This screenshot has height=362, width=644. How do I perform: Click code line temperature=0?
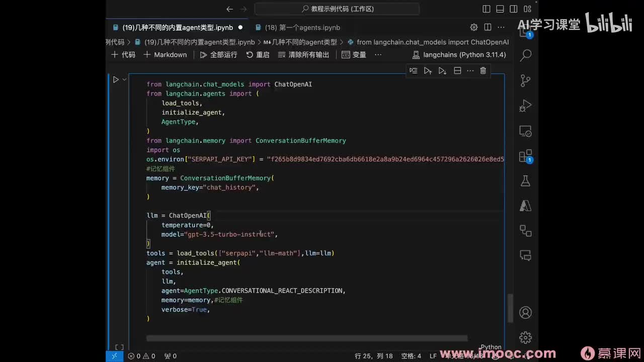188,225
